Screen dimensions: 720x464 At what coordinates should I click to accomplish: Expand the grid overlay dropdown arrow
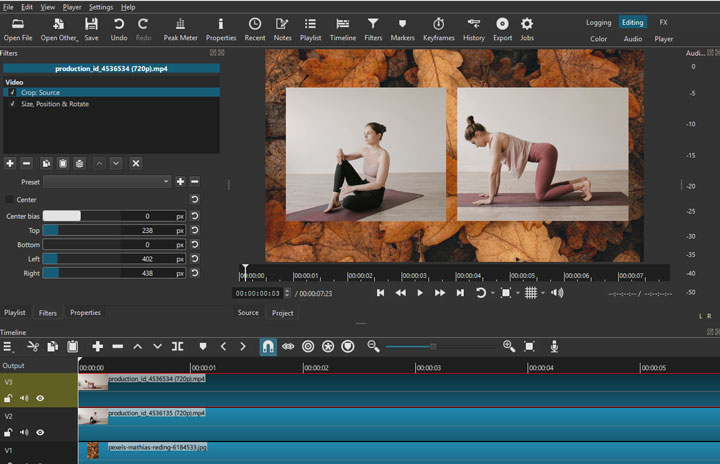[x=543, y=293]
